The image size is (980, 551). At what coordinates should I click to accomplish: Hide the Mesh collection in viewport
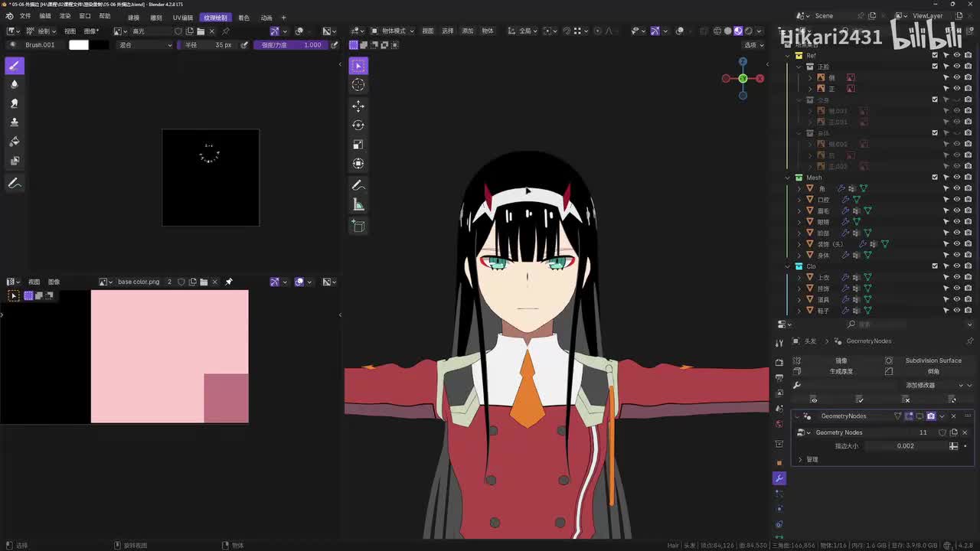tap(957, 178)
